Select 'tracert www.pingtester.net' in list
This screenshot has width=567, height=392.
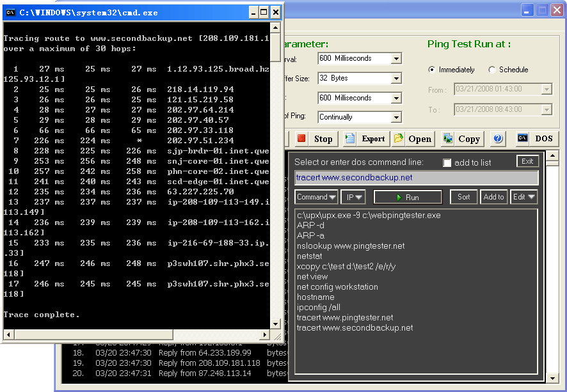point(344,318)
